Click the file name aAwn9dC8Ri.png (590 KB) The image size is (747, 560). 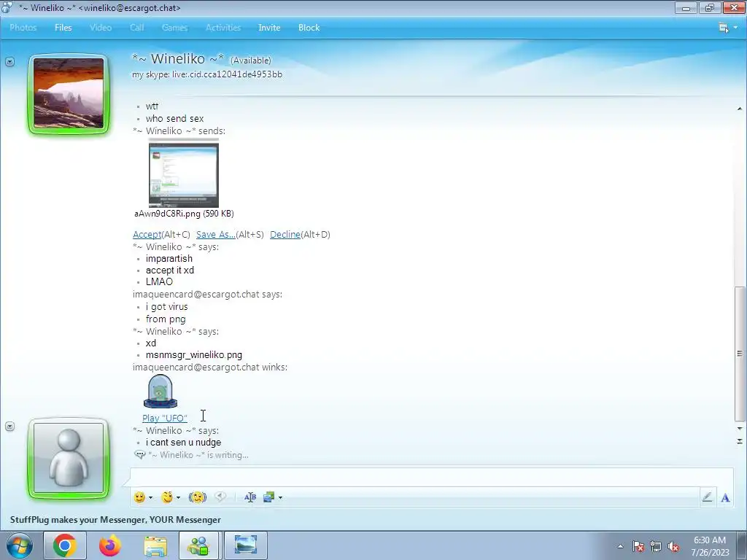tap(184, 214)
